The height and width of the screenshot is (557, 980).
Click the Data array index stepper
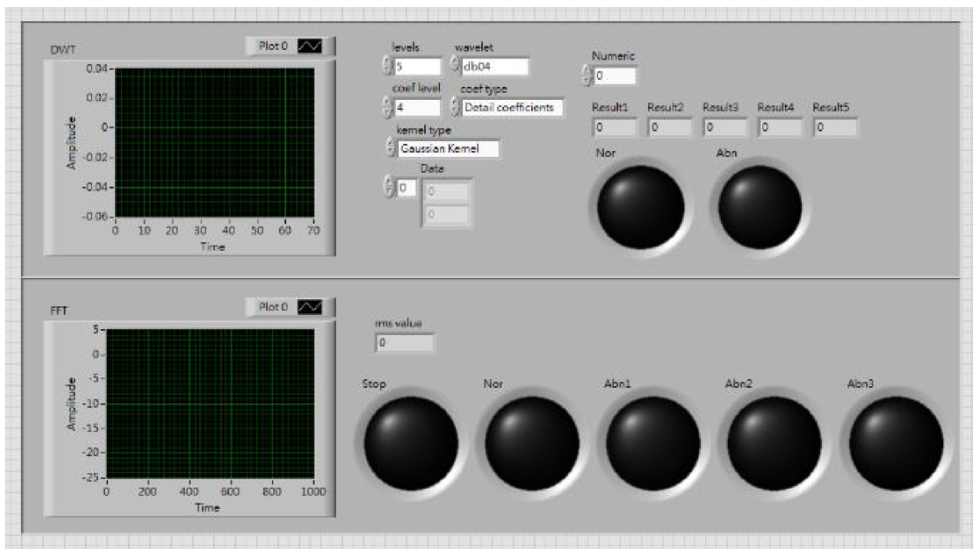[x=389, y=187]
